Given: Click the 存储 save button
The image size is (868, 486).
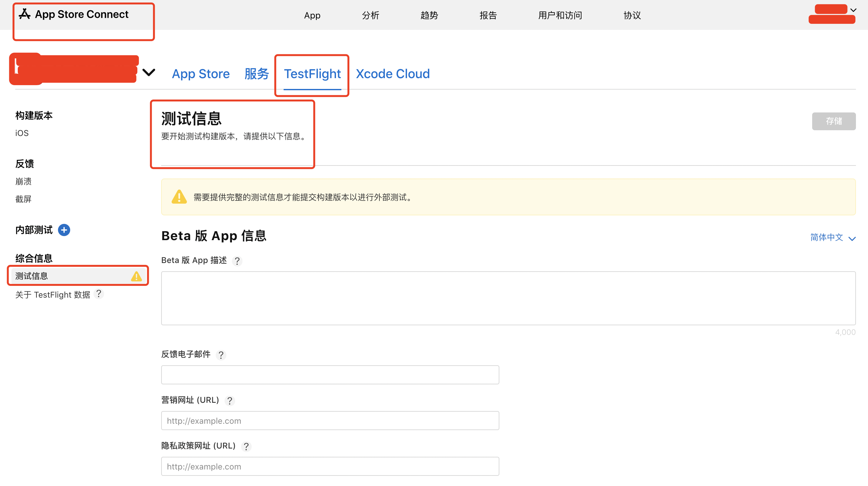Looking at the screenshot, I should pos(833,121).
